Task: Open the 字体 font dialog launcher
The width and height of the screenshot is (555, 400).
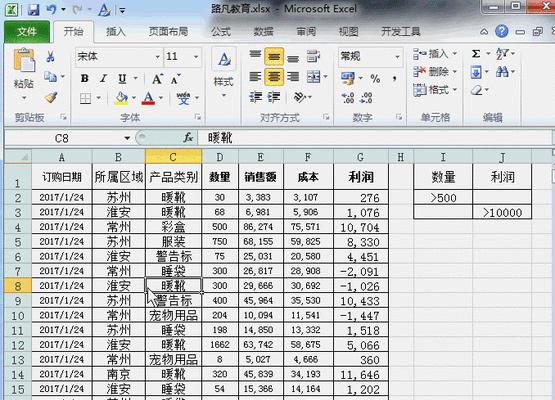Action: (x=198, y=117)
